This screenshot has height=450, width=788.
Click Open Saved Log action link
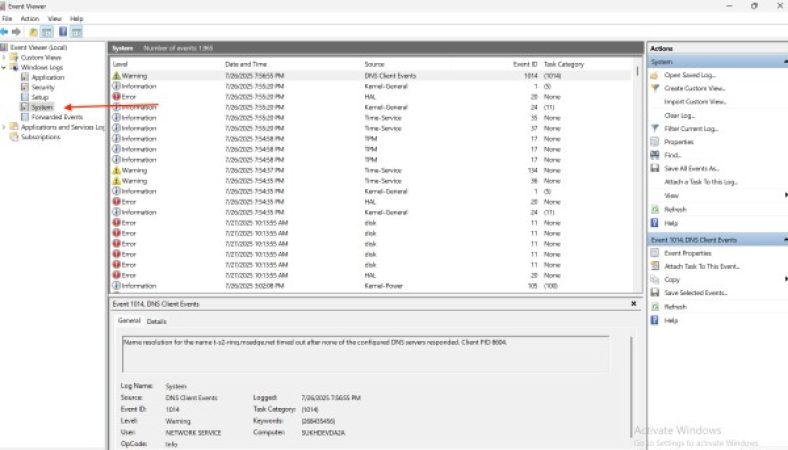point(690,75)
